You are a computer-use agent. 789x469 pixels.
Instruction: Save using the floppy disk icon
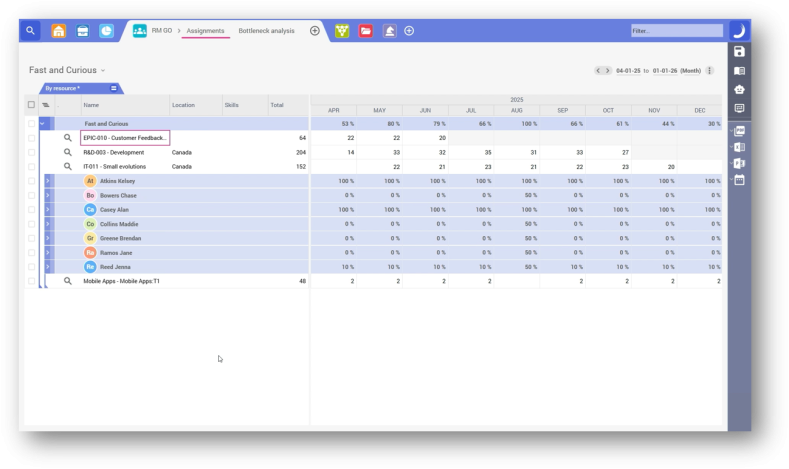[x=739, y=52]
